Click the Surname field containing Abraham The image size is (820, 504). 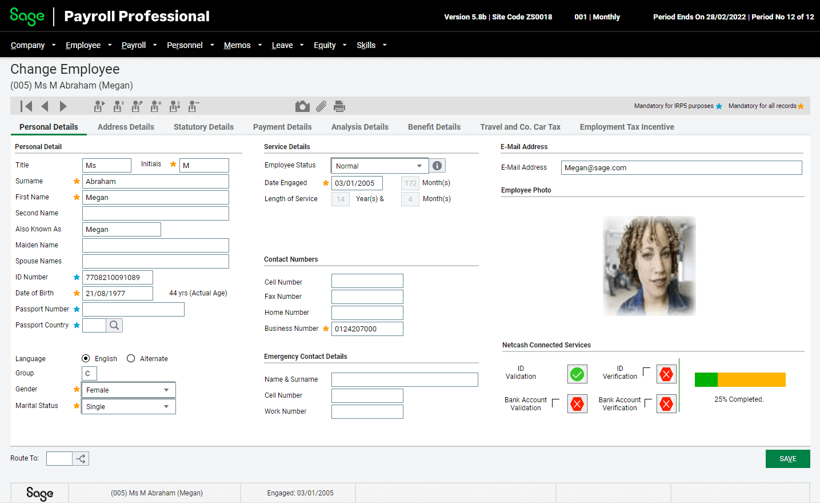coord(155,182)
